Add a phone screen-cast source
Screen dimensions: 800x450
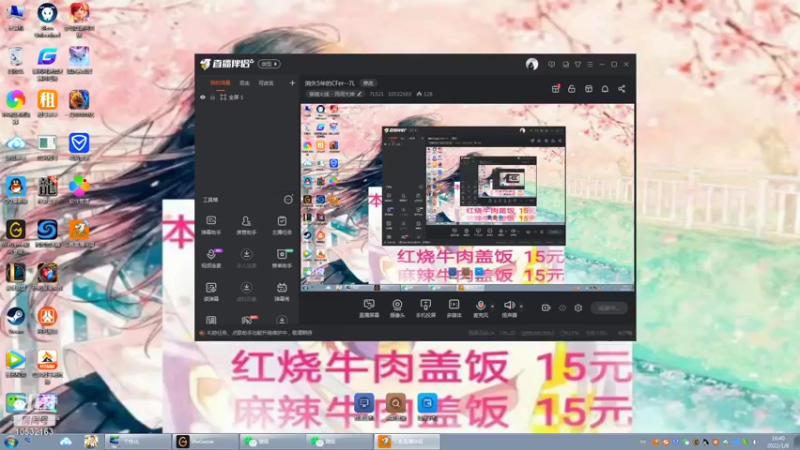pos(426,309)
